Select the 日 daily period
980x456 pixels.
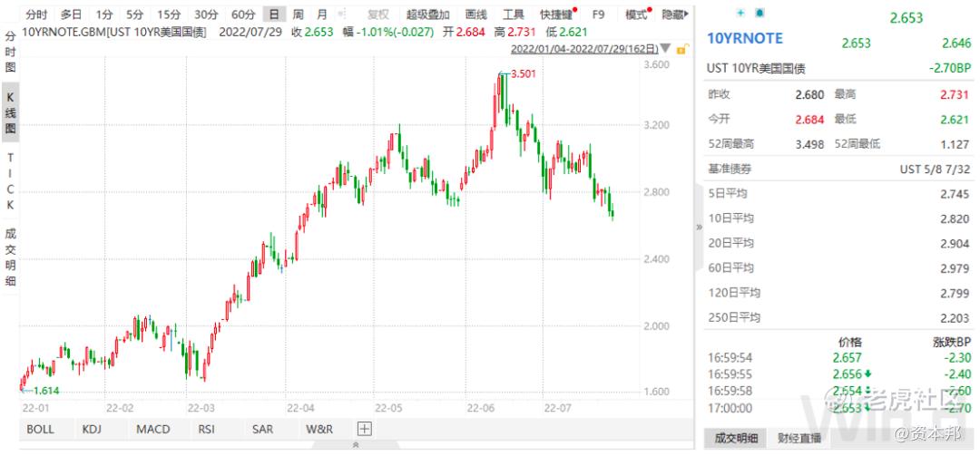click(274, 15)
